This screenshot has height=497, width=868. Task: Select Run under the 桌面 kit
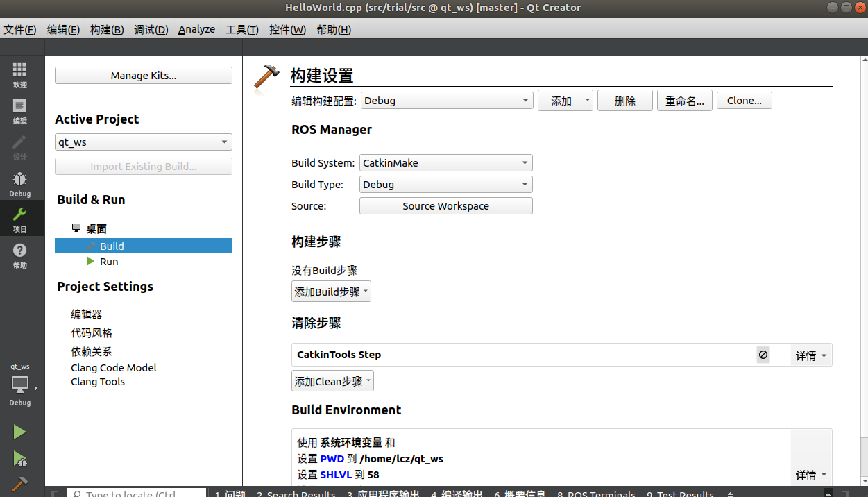[109, 261]
